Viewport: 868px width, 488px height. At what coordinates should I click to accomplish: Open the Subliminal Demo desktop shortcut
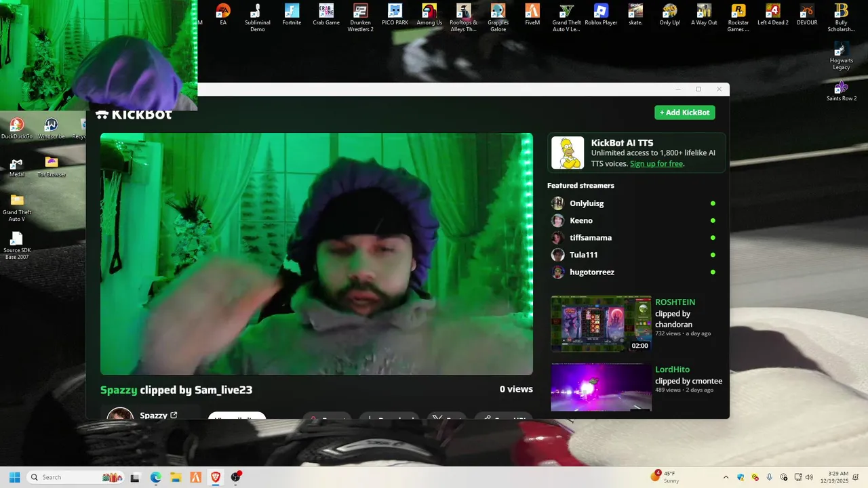tap(258, 18)
